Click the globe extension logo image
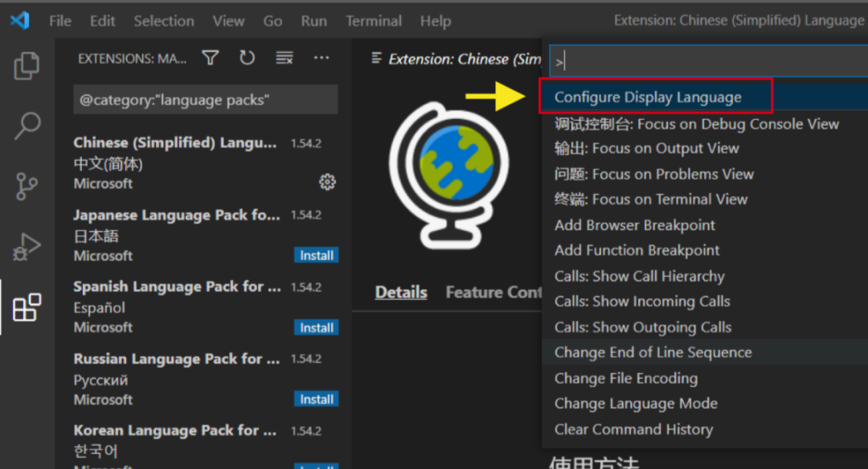This screenshot has width=868, height=469. point(449,175)
